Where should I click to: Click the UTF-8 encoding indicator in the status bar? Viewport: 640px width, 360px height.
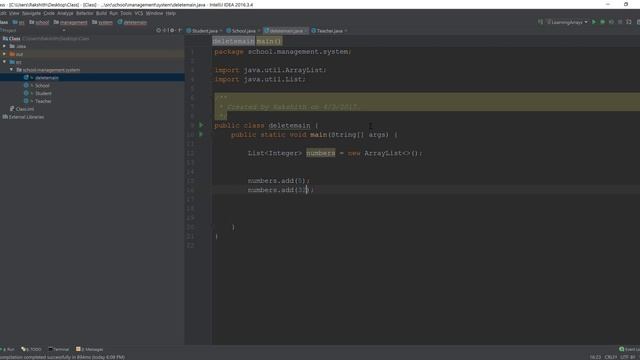point(627,357)
